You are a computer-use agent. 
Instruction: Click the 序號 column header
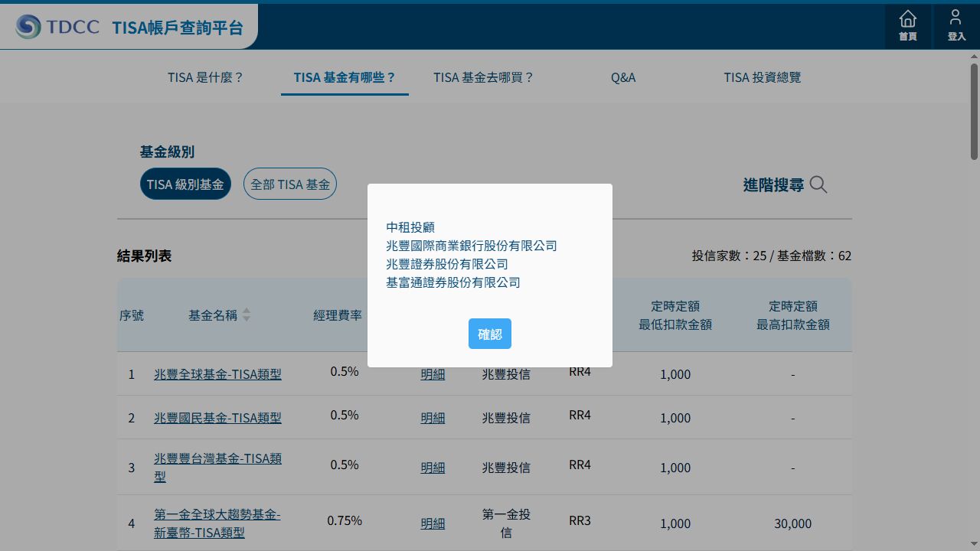point(132,315)
